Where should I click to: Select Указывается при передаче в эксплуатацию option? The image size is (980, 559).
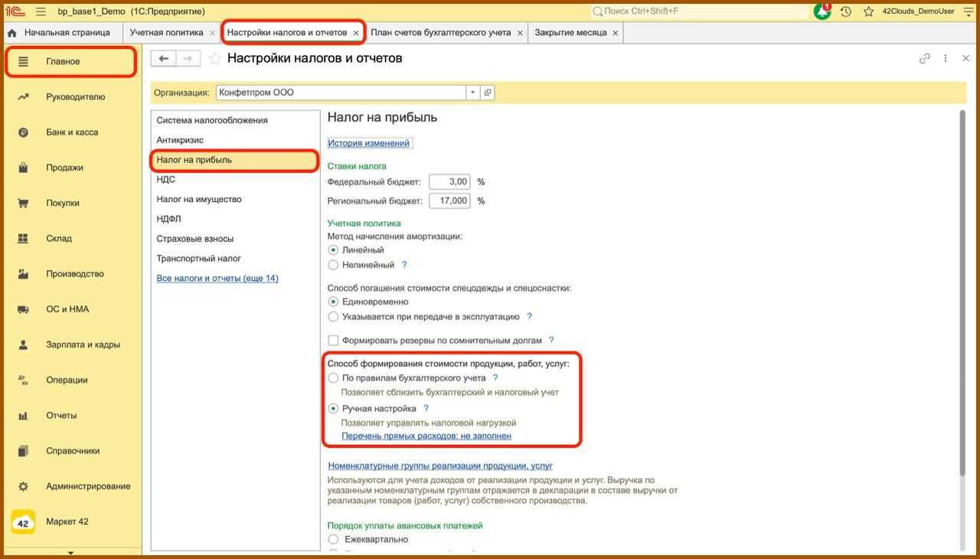point(333,316)
